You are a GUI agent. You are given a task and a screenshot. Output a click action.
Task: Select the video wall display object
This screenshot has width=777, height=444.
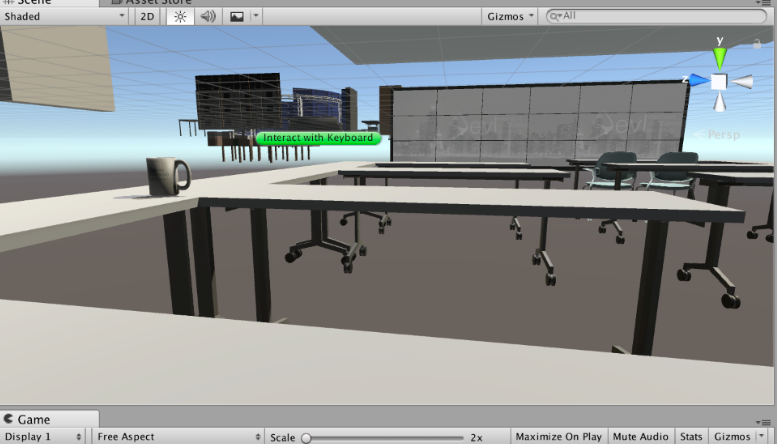coord(539,122)
